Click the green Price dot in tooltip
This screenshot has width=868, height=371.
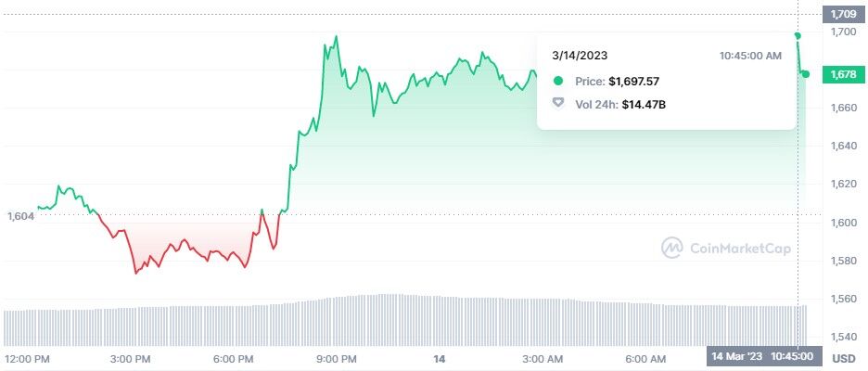pyautogui.click(x=556, y=82)
